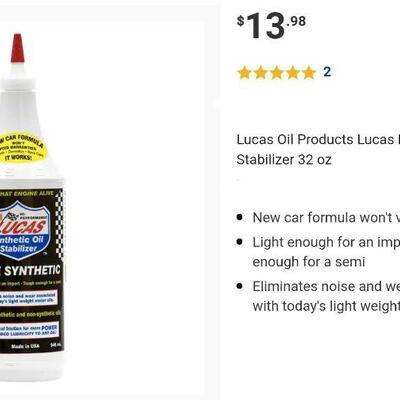Click the middle gold rating star
This screenshot has width=400, height=400.
point(277,72)
